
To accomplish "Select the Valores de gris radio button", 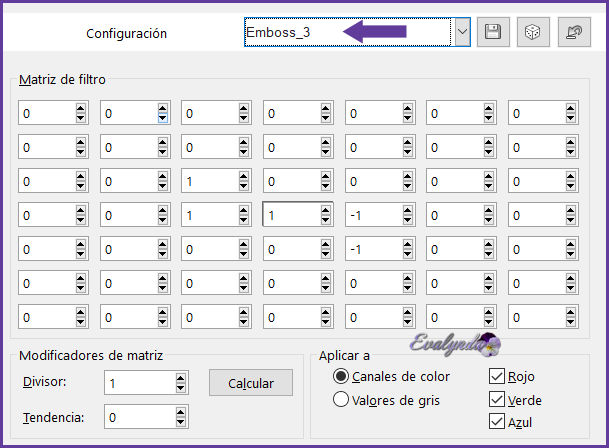I will coord(341,400).
